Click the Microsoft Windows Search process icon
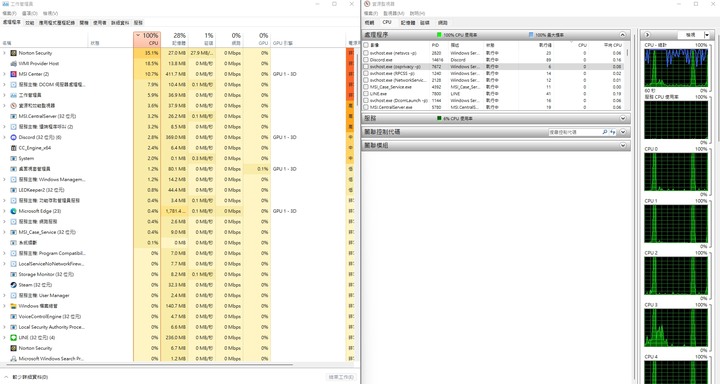 pos(13,359)
